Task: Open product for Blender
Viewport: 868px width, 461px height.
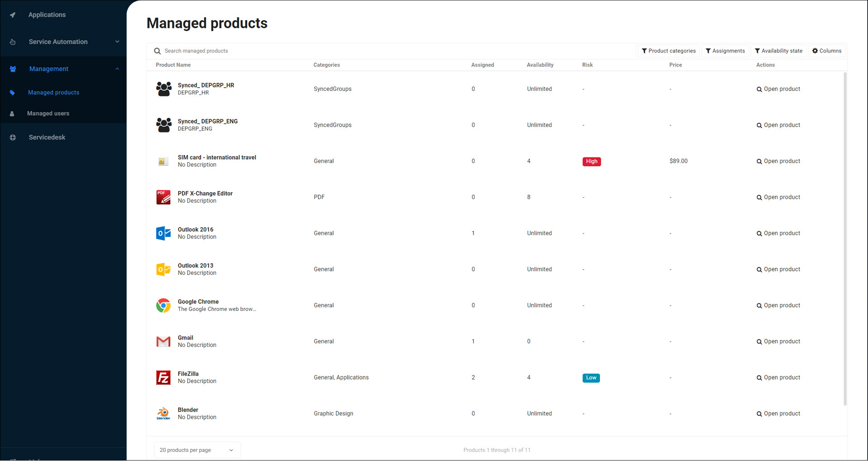Action: pos(778,413)
